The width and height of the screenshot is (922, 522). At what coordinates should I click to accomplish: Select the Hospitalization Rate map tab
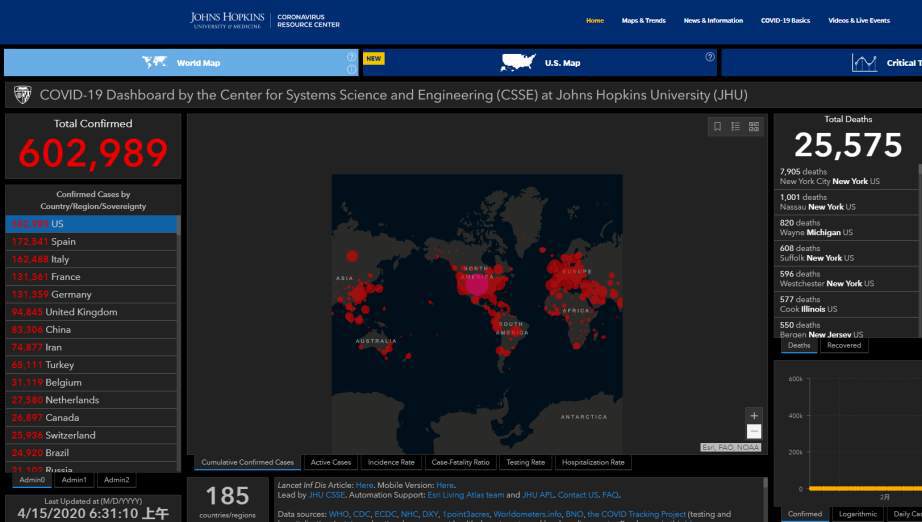[593, 463]
